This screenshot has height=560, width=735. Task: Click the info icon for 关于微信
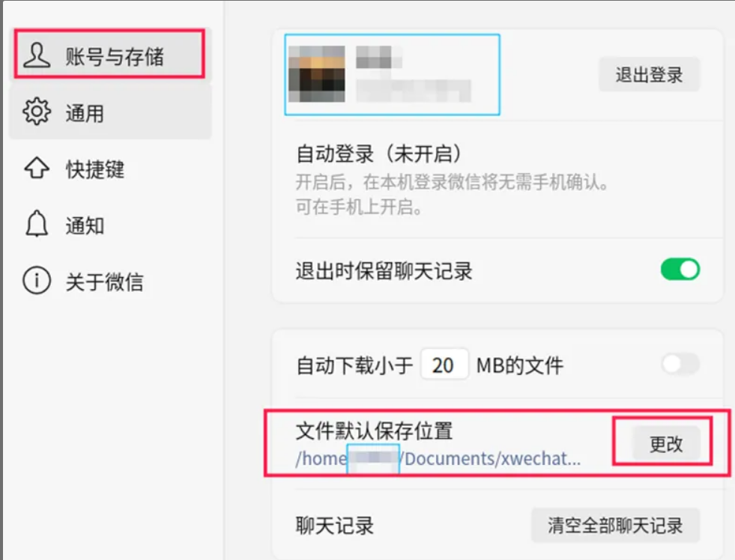37,280
